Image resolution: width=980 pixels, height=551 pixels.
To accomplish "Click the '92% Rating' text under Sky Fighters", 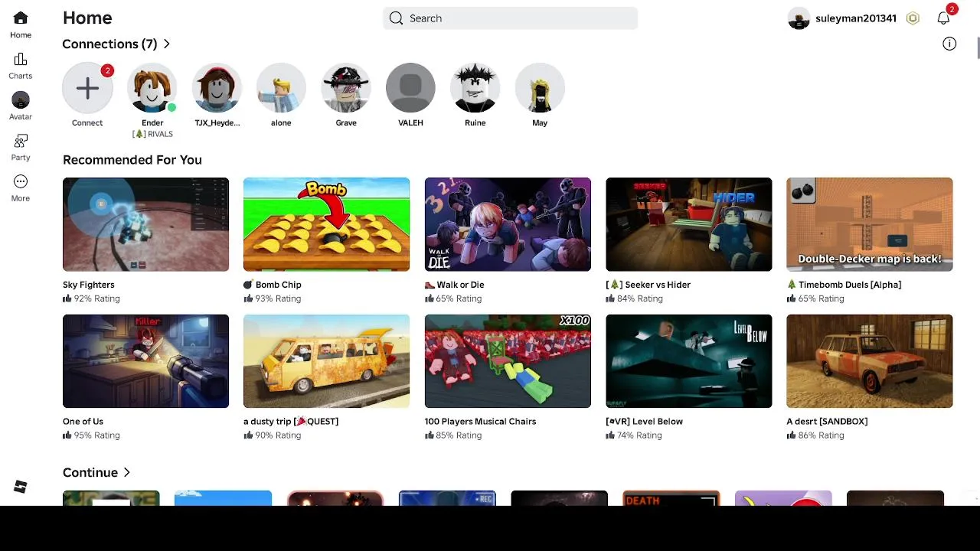I will (96, 298).
